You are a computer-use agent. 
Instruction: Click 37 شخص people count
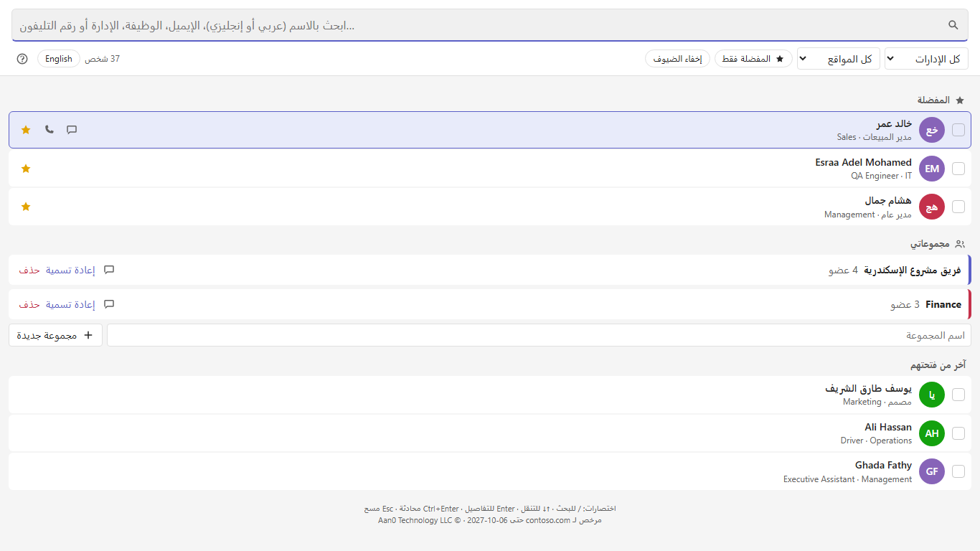pos(103,59)
